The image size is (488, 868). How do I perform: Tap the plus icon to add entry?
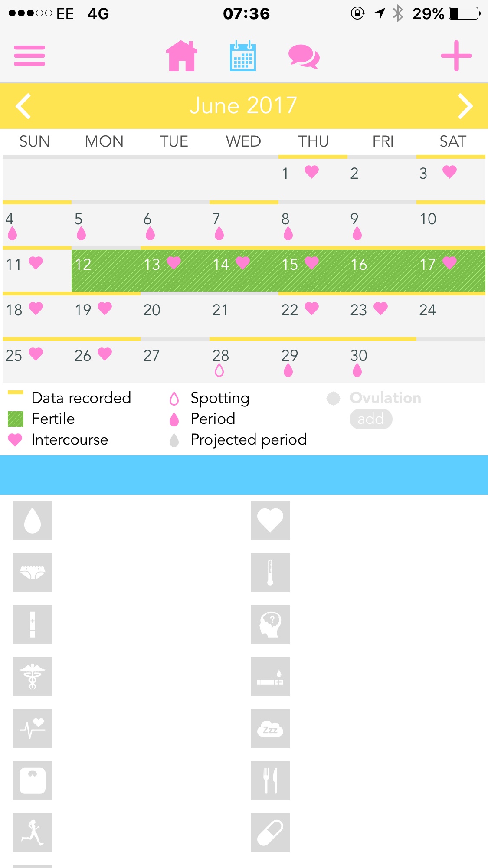pyautogui.click(x=456, y=56)
